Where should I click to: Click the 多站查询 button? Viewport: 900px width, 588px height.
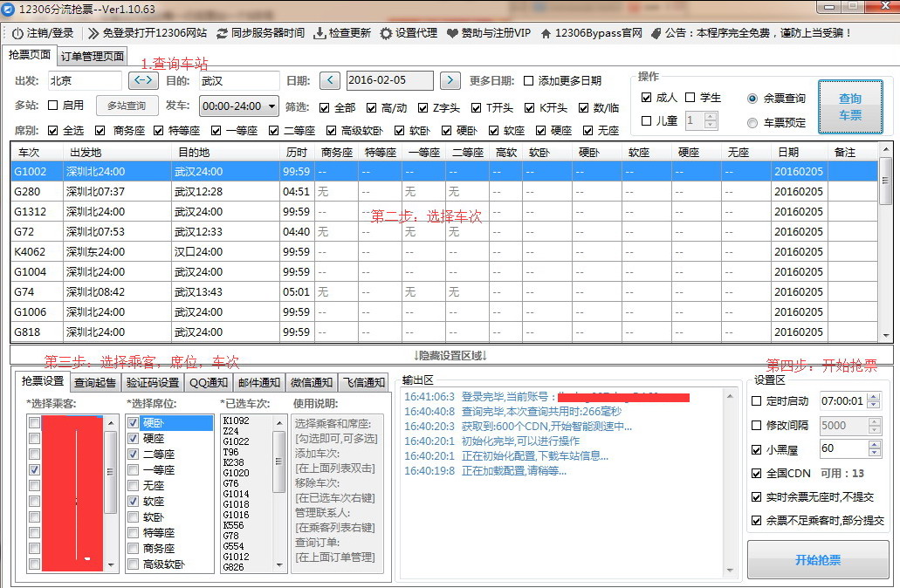[127, 106]
